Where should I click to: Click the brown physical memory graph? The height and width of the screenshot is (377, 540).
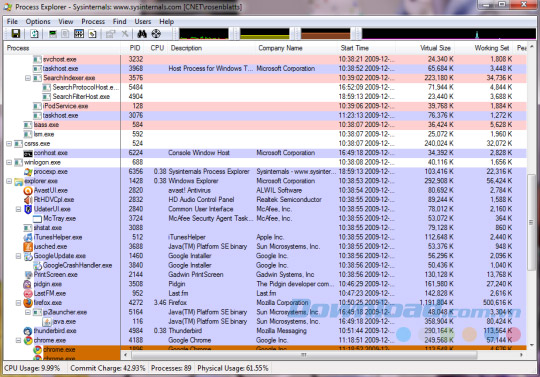pos(325,34)
